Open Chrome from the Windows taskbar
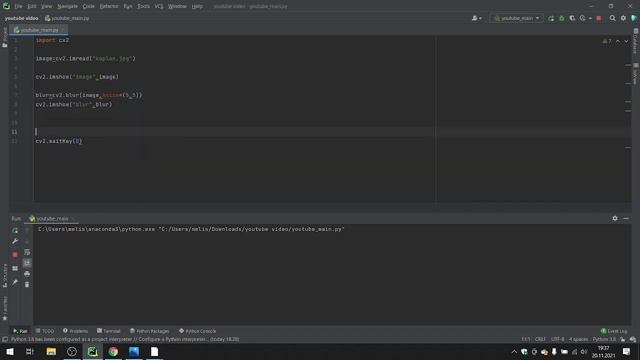Screen dimensions: 640x360 tap(113, 351)
